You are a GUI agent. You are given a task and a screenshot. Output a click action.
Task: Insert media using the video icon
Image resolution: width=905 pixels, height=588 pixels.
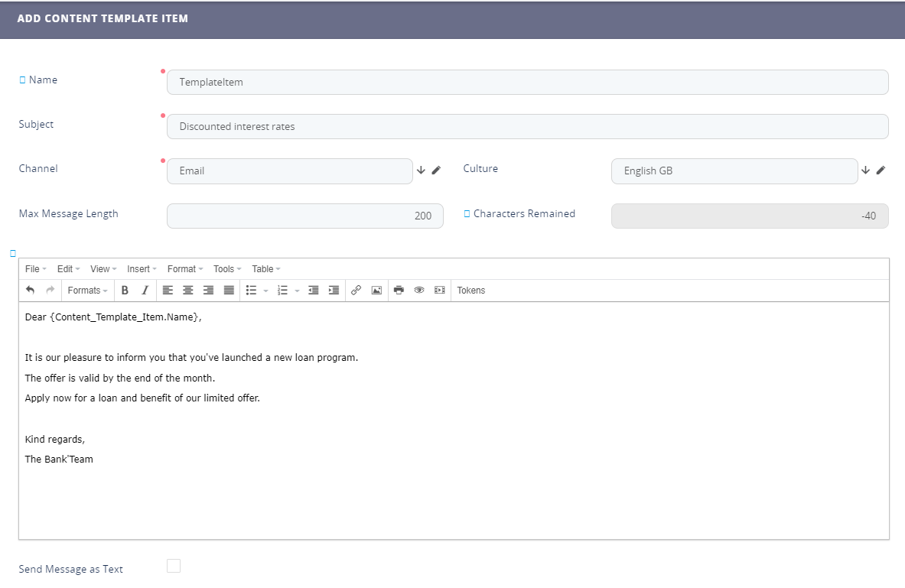440,291
